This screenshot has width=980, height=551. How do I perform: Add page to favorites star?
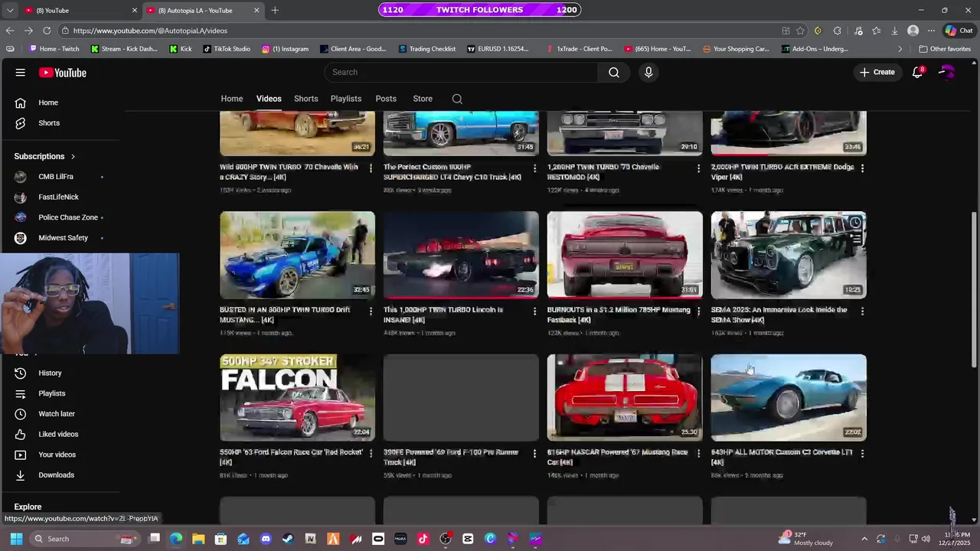click(800, 31)
